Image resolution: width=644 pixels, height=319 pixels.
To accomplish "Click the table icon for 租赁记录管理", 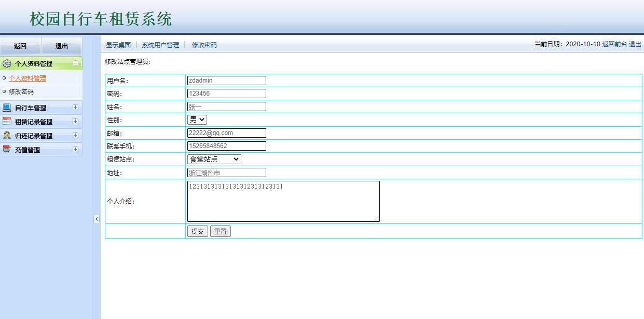I will click(x=7, y=122).
